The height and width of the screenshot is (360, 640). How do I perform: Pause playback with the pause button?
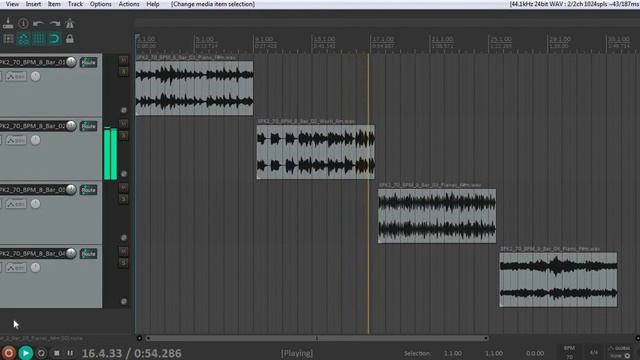click(x=70, y=353)
